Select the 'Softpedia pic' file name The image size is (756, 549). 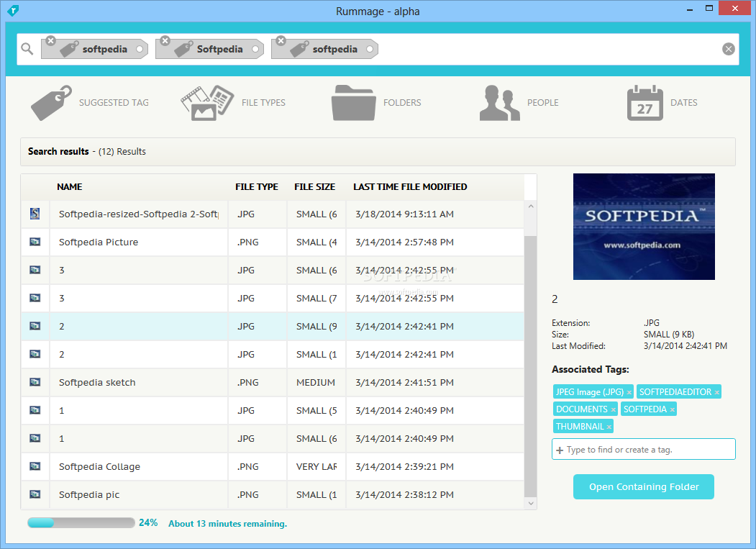[89, 494]
